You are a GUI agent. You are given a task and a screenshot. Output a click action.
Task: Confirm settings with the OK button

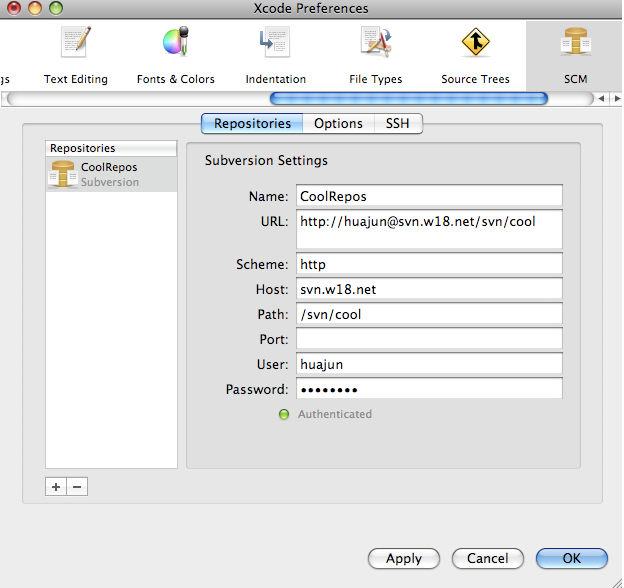click(571, 558)
